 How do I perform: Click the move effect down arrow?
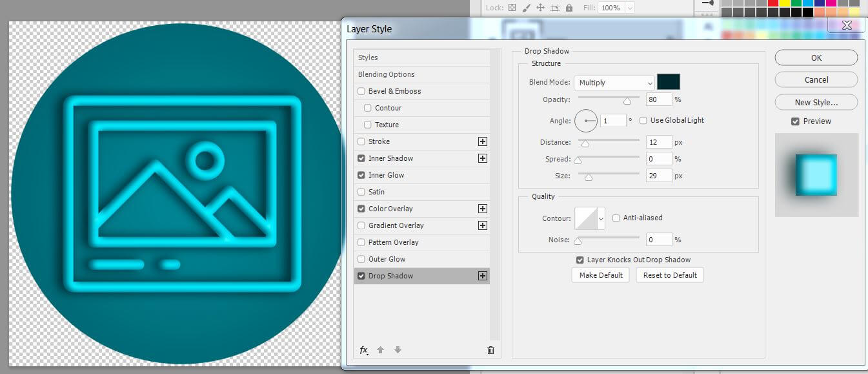pos(398,350)
